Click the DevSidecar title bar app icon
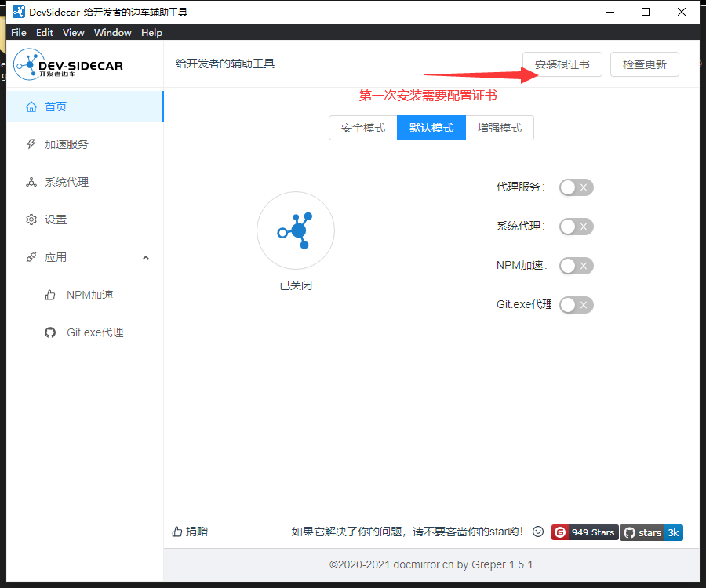Image resolution: width=706 pixels, height=588 pixels. pos(19,12)
